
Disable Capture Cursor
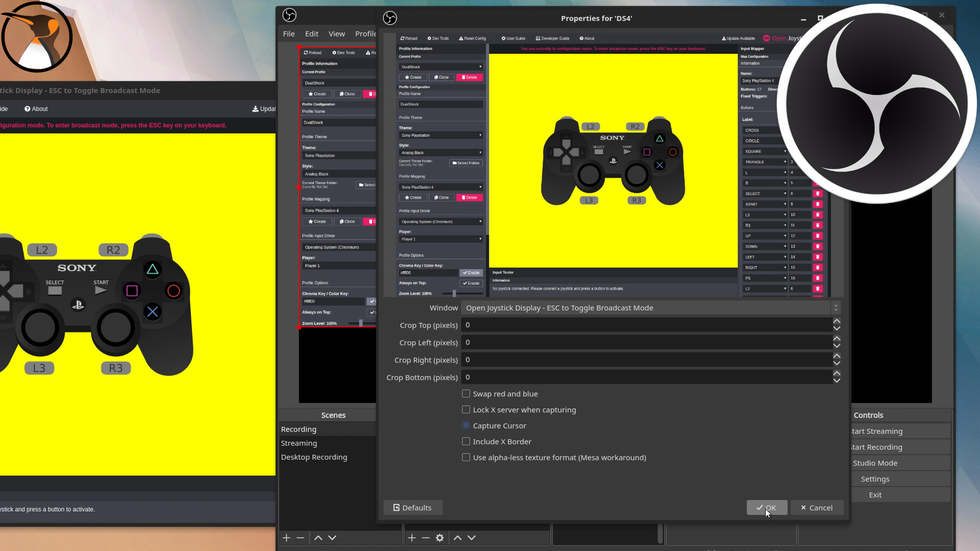[466, 425]
